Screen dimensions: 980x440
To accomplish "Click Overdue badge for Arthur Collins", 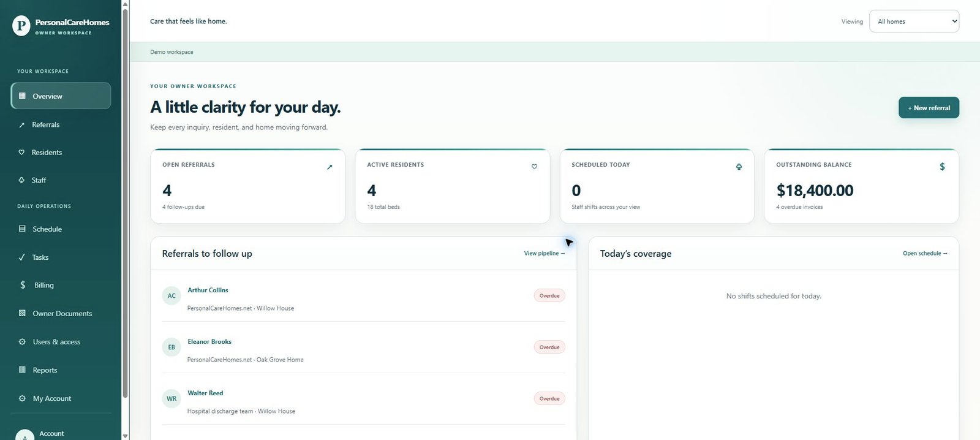I will coord(549,295).
